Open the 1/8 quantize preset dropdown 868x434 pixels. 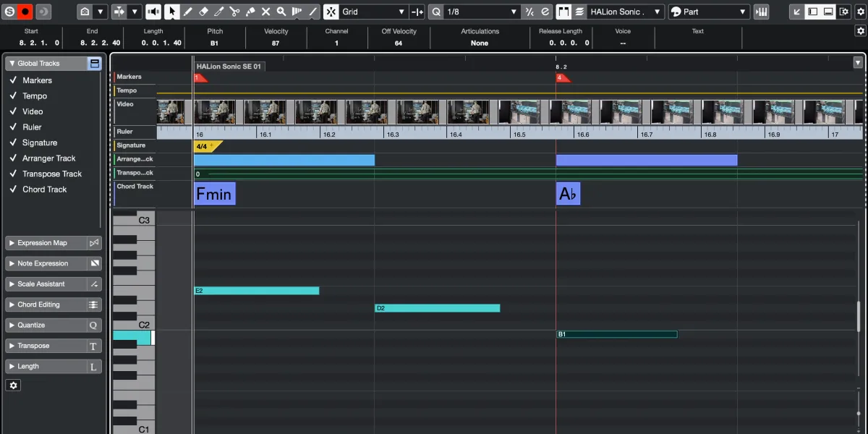(482, 12)
